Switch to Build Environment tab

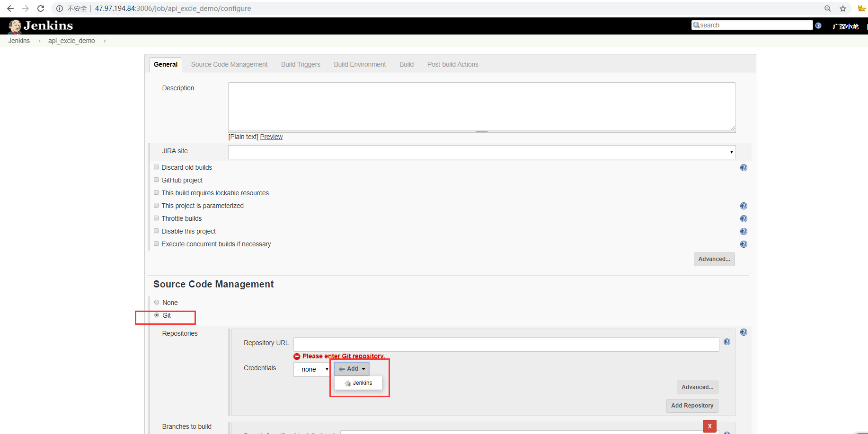tap(360, 64)
